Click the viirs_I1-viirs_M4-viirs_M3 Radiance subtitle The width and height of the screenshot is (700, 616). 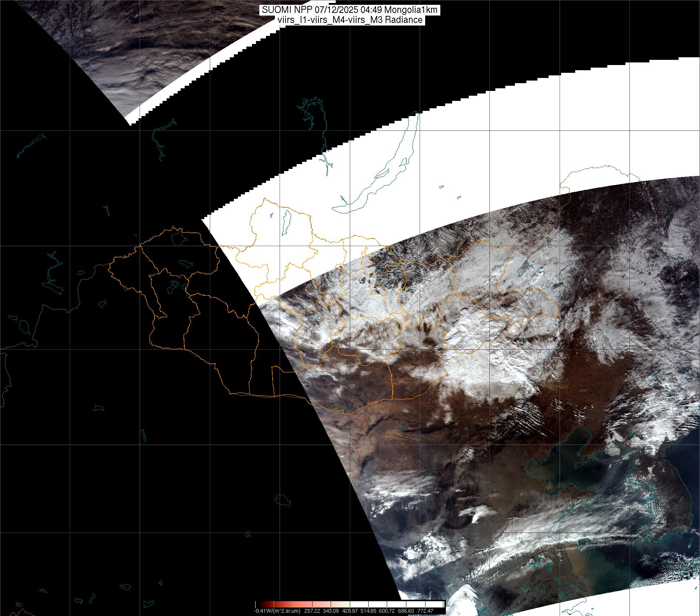coord(349,20)
